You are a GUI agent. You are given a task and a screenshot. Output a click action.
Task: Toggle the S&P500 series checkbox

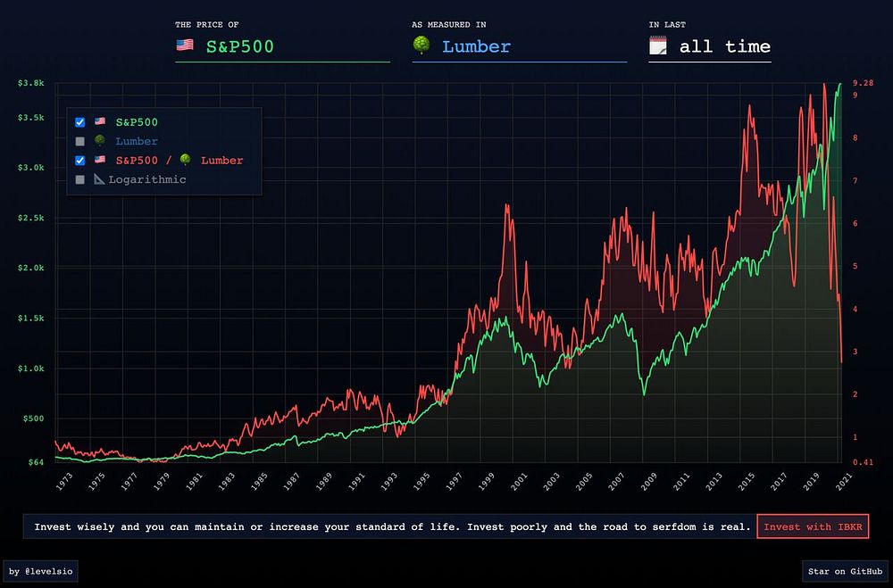pyautogui.click(x=80, y=122)
